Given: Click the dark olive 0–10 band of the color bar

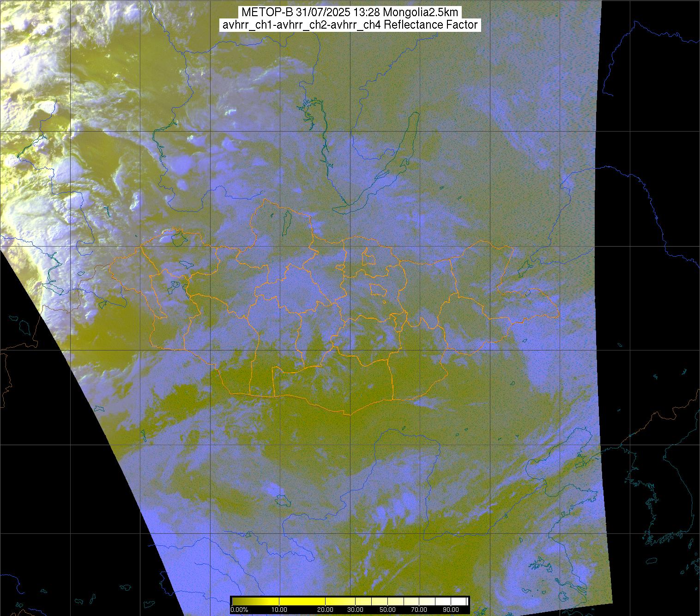Looking at the screenshot, I should [x=255, y=601].
